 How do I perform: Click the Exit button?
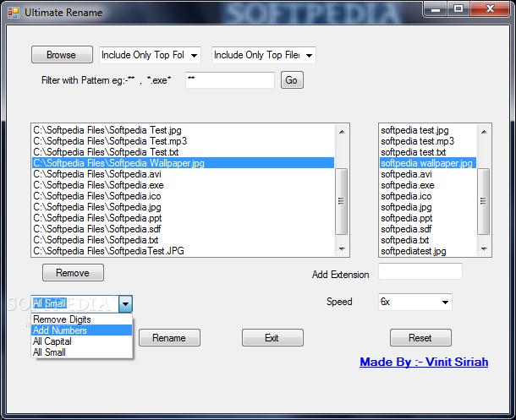pyautogui.click(x=272, y=337)
